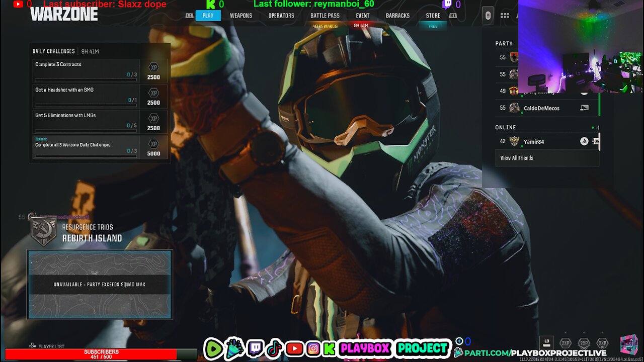
Task: Click the Playbox cube logo
Action: [628, 345]
